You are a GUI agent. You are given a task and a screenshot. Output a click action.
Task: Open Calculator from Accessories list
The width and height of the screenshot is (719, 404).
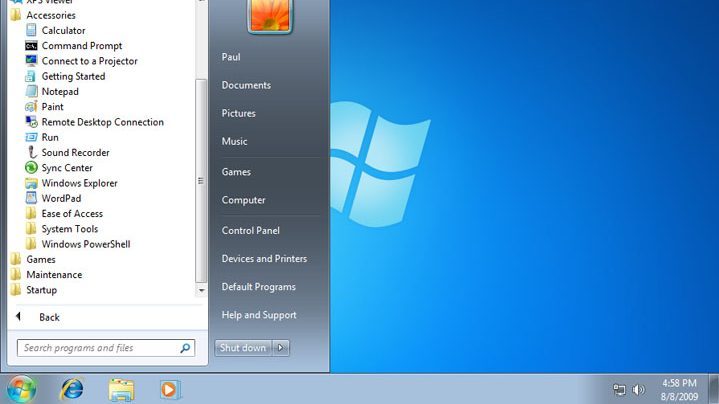[x=63, y=31]
